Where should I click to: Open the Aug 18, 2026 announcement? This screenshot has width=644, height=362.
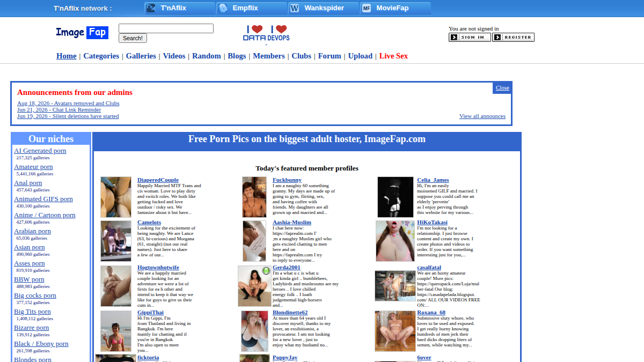68,103
